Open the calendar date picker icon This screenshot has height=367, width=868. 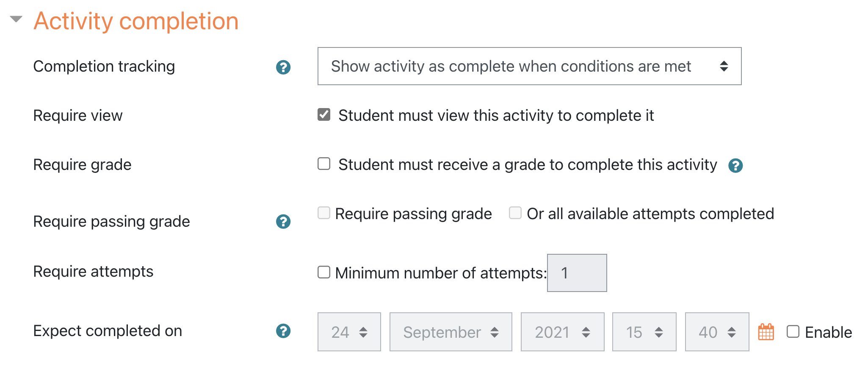[x=766, y=332]
